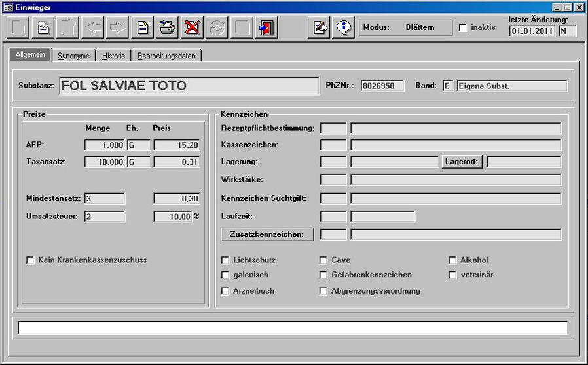This screenshot has width=588, height=365.
Task: Click the red X delete icon
Action: (192, 27)
